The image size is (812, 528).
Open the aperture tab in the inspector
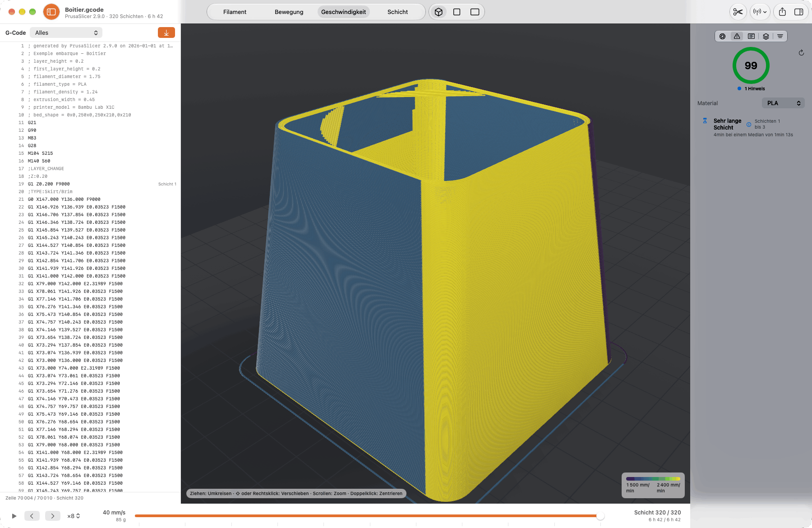(x=723, y=36)
